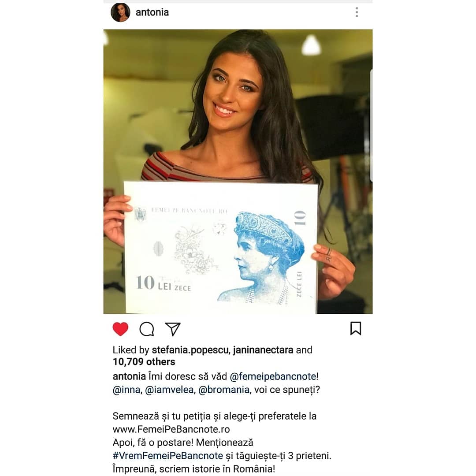The image size is (476, 476).
Task: Share the post with the paper plane icon
Action: [x=173, y=329]
